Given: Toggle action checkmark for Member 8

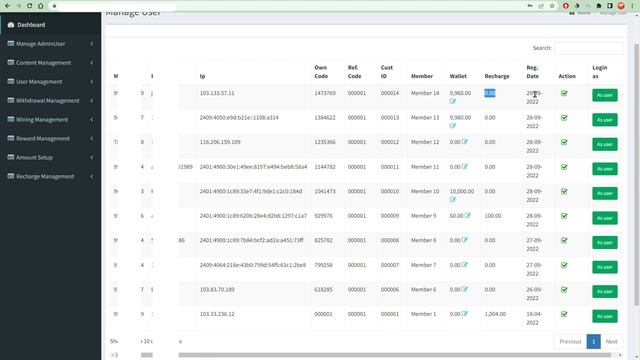Looking at the screenshot, I should [x=564, y=240].
